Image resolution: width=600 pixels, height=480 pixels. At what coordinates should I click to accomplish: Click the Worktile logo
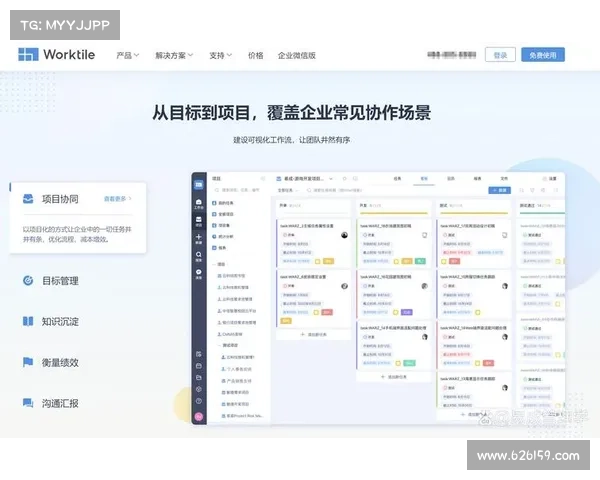[57, 54]
